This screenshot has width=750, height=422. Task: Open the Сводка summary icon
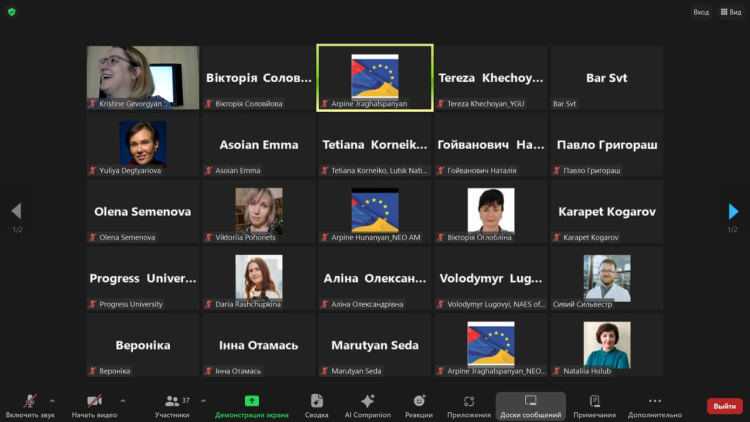(x=317, y=404)
